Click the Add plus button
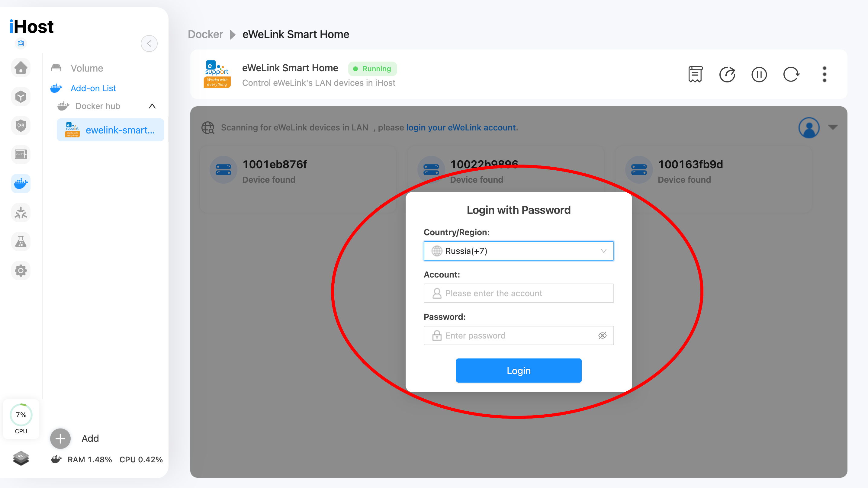 (x=60, y=438)
